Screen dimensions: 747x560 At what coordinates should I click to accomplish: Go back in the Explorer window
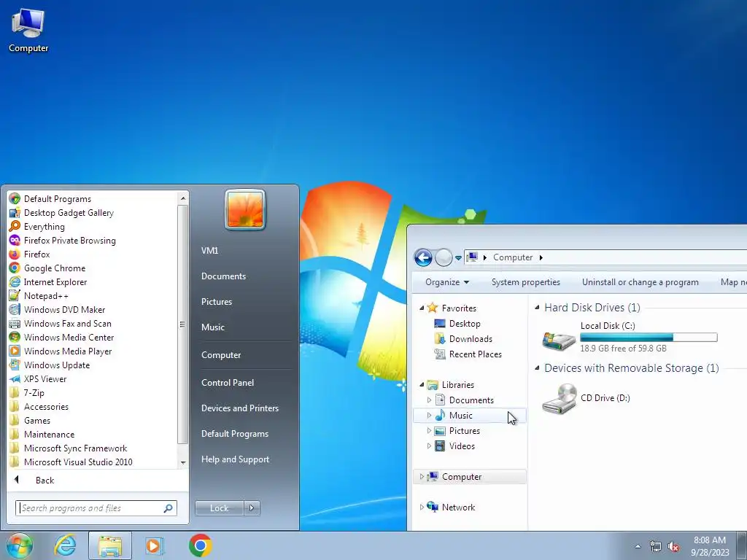coord(423,257)
